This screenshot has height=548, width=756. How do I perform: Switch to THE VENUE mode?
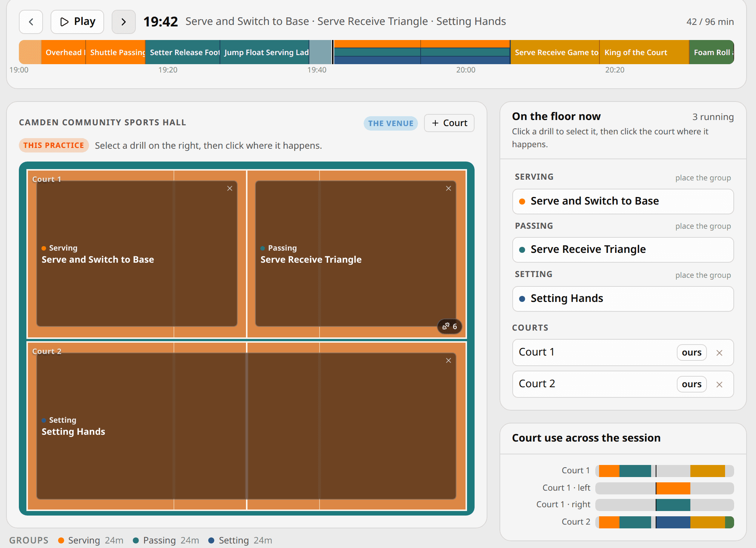click(x=390, y=123)
